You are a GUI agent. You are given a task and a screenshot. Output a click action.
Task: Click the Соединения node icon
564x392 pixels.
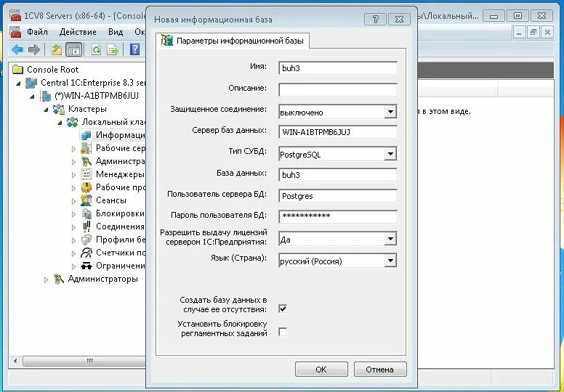[x=86, y=226]
